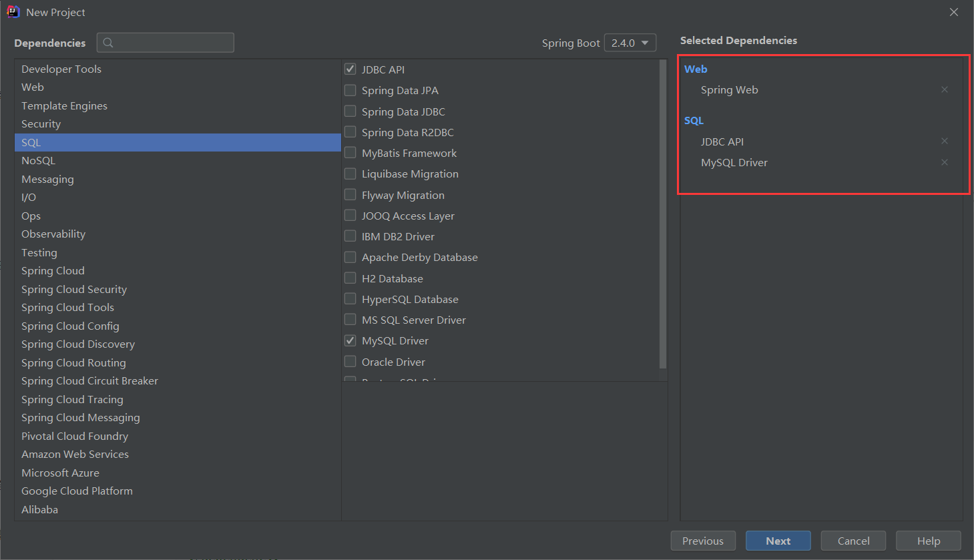The image size is (974, 560).
Task: Choose Template Engines category
Action: [x=178, y=105]
